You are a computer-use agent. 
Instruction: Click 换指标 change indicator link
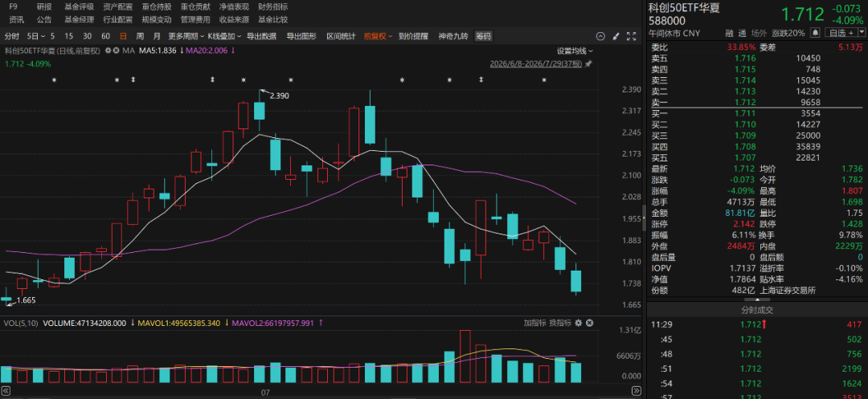[x=559, y=323]
